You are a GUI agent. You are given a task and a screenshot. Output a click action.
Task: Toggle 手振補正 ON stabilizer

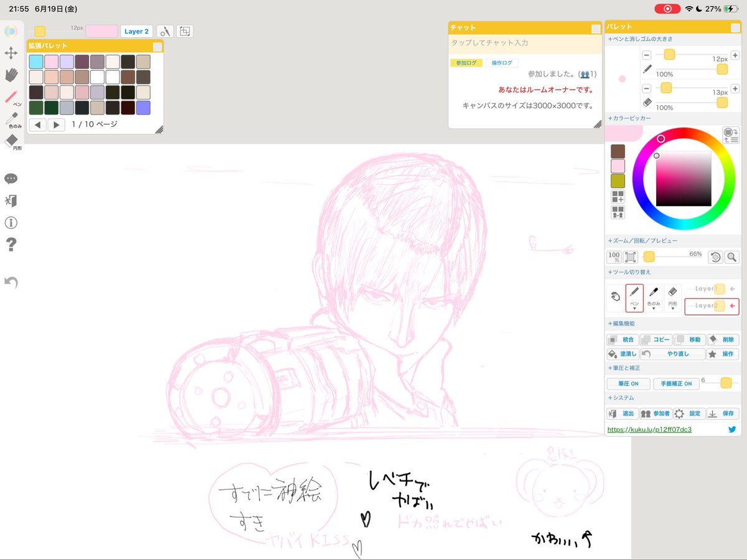pyautogui.click(x=675, y=384)
